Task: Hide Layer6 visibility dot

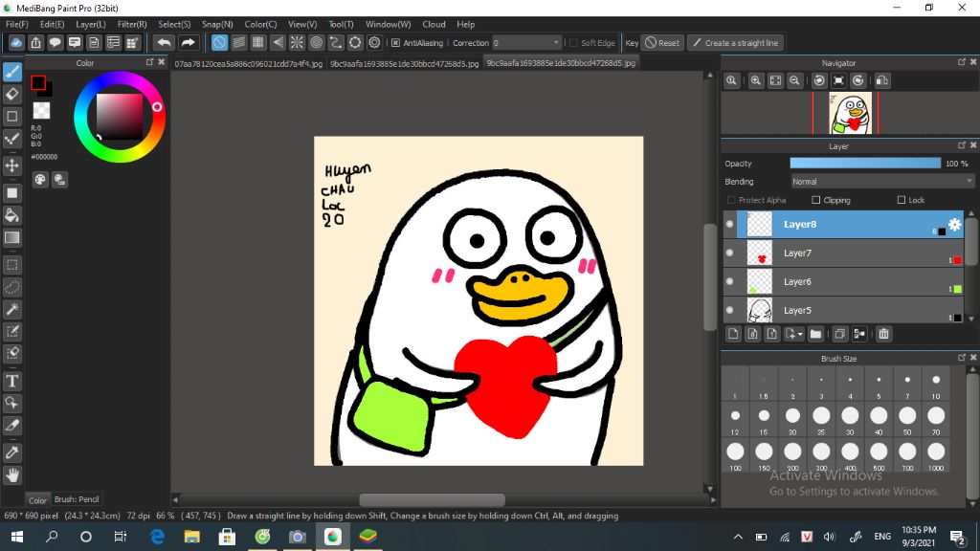Action: pyautogui.click(x=729, y=282)
